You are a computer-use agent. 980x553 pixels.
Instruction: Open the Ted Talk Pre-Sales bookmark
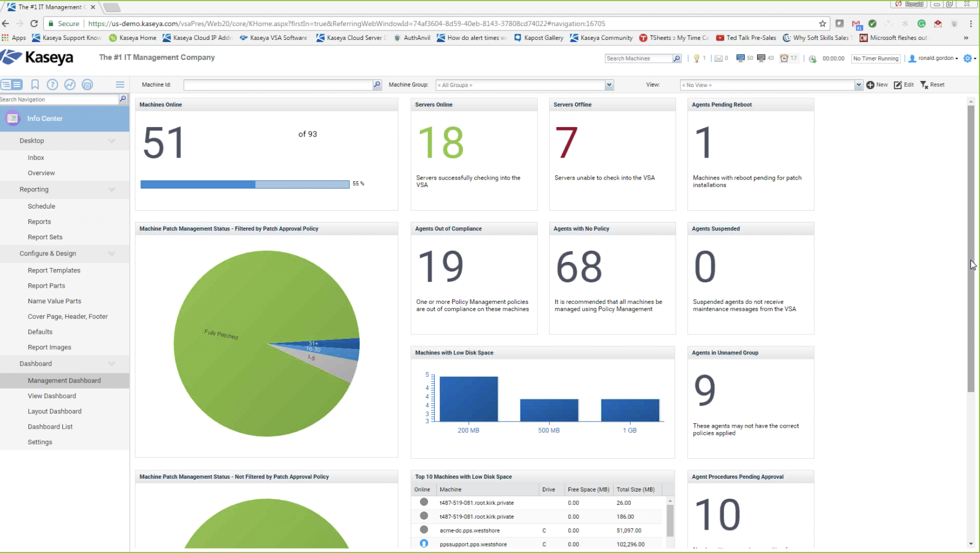(746, 38)
